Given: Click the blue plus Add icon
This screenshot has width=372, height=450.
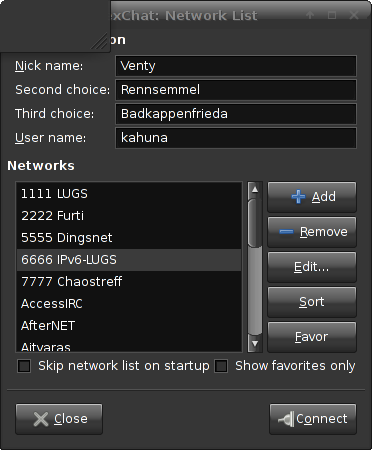Looking at the screenshot, I should pos(298,197).
